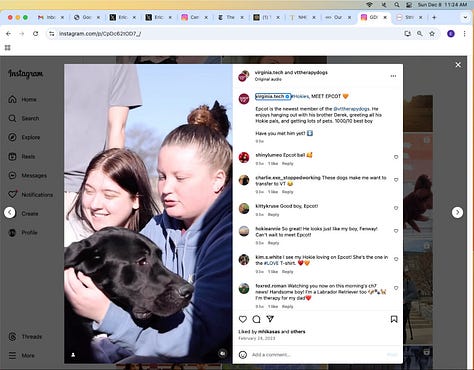The image size is (474, 370).
Task: Open site information icon in address bar
Action: [x=52, y=34]
